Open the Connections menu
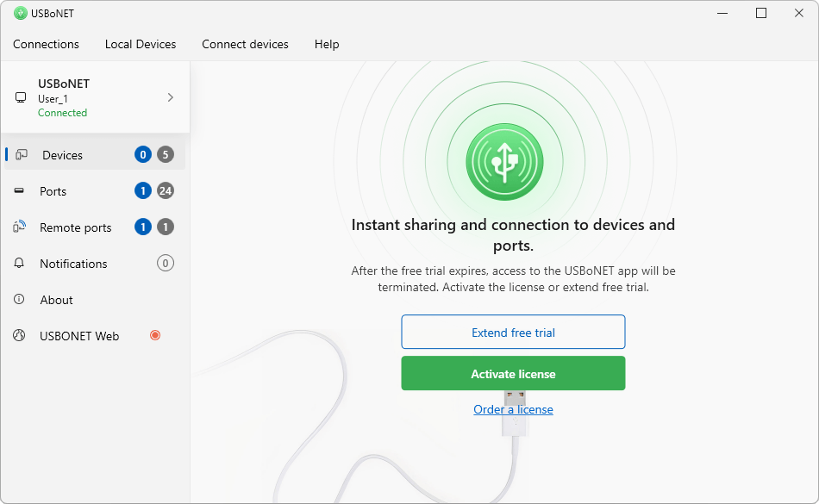 click(46, 44)
